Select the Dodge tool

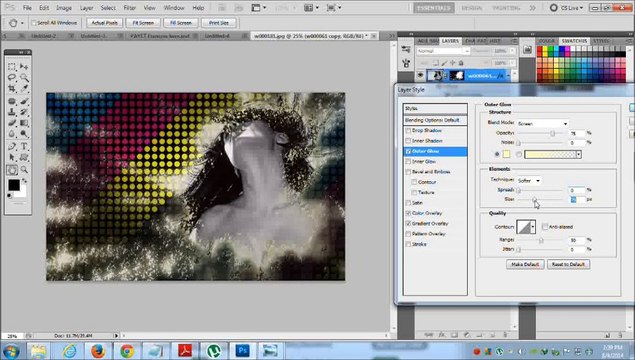24,134
